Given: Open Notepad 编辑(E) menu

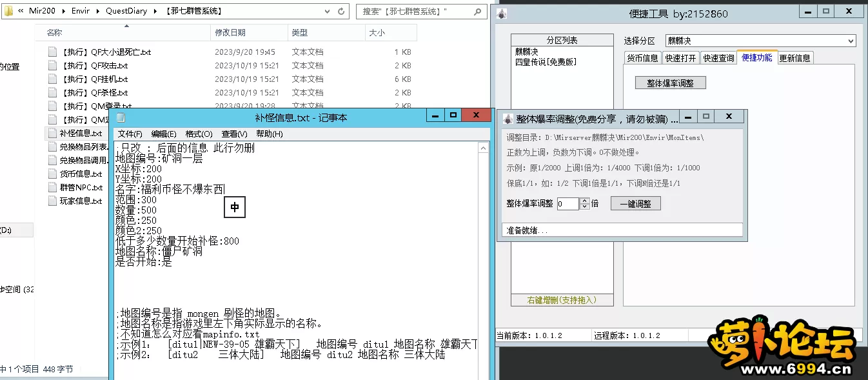Looking at the screenshot, I should pos(164,134).
